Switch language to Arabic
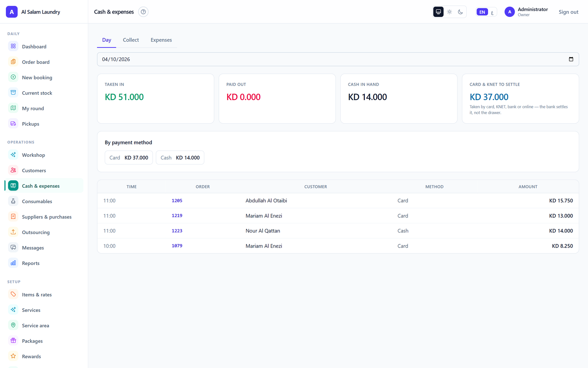Image resolution: width=588 pixels, height=368 pixels. tap(492, 12)
